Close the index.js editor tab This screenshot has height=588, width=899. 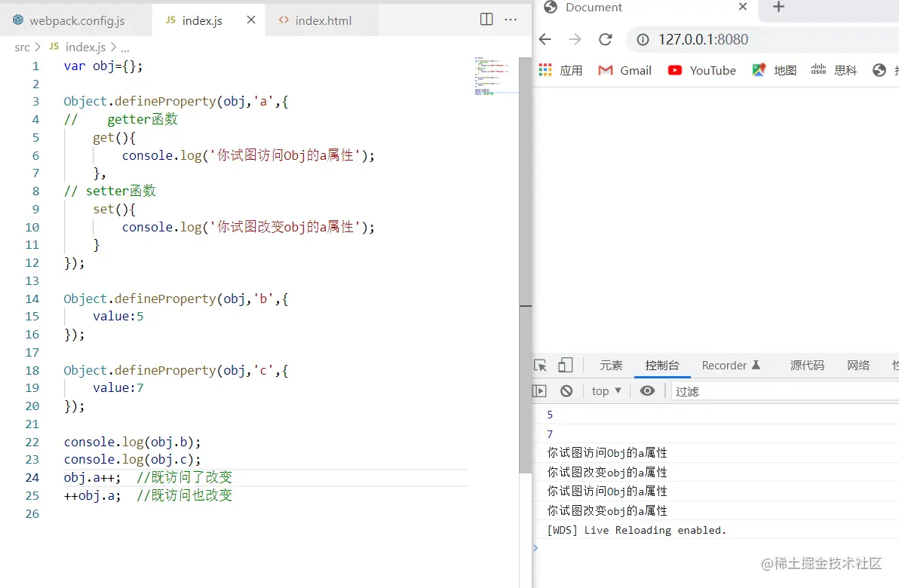(251, 20)
